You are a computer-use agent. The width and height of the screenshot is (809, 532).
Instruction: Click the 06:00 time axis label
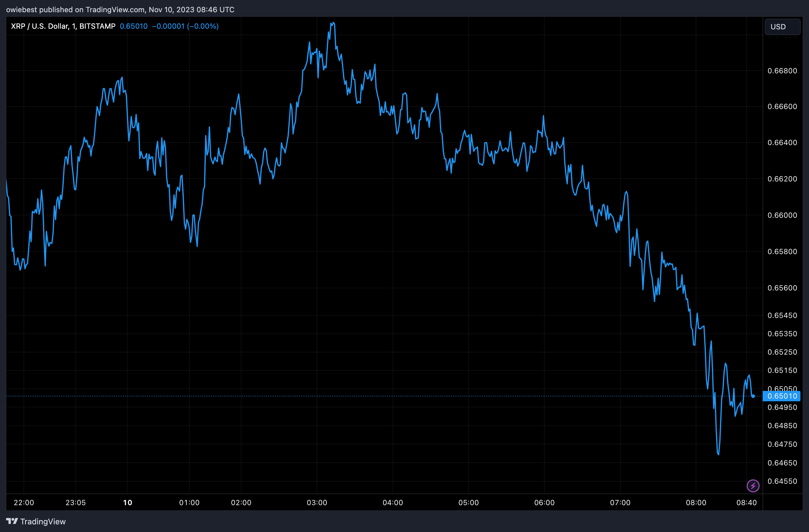coord(544,502)
